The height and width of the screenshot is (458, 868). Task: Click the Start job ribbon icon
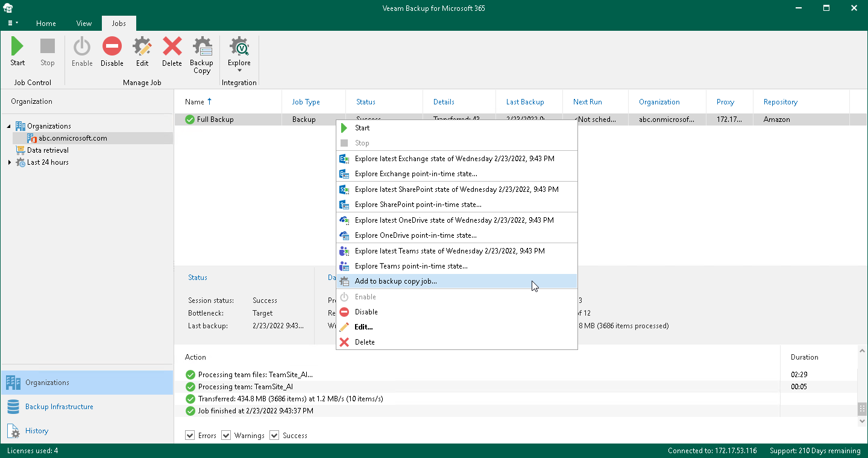click(x=17, y=52)
